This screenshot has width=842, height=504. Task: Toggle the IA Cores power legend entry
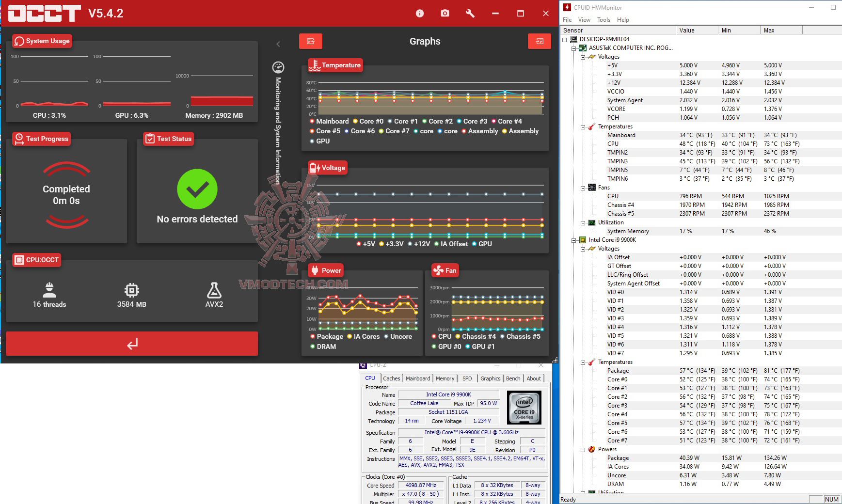[x=364, y=336]
